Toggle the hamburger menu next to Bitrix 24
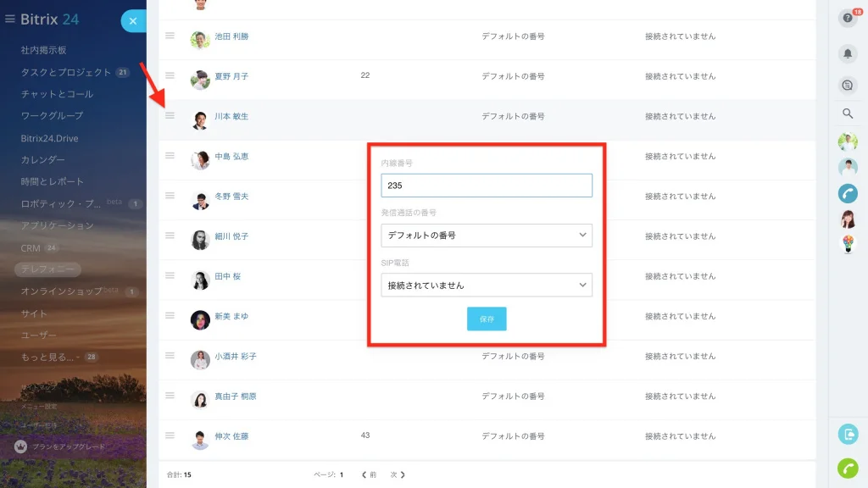868x488 pixels. click(10, 19)
